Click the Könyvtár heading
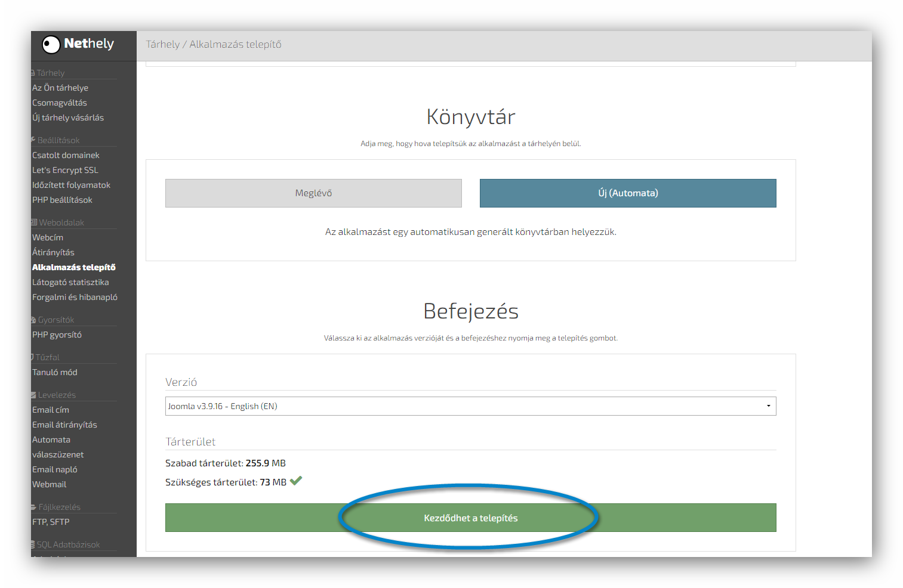The height and width of the screenshot is (588, 903). click(471, 117)
